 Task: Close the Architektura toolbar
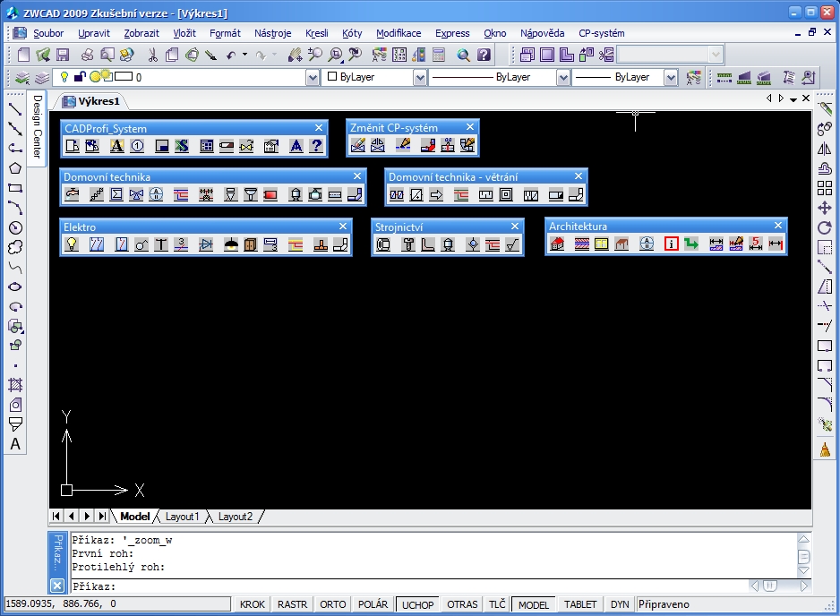tap(778, 226)
